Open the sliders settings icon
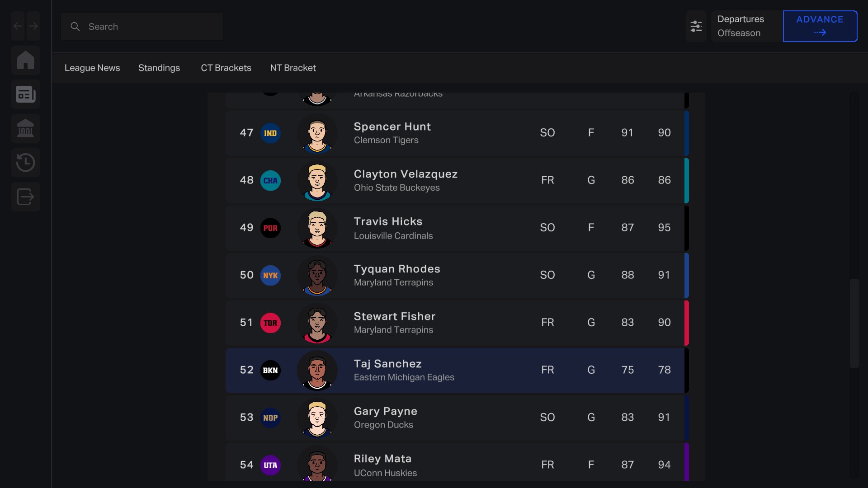The image size is (868, 488). pyautogui.click(x=696, y=26)
